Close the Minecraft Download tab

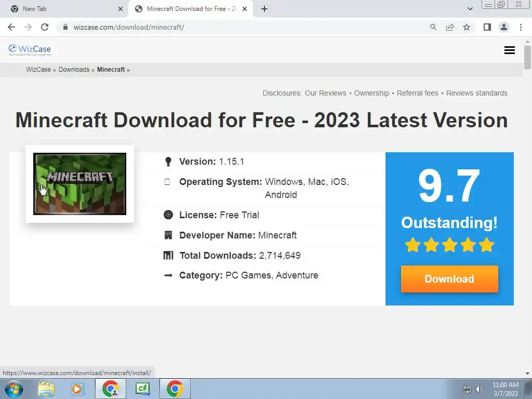[245, 9]
